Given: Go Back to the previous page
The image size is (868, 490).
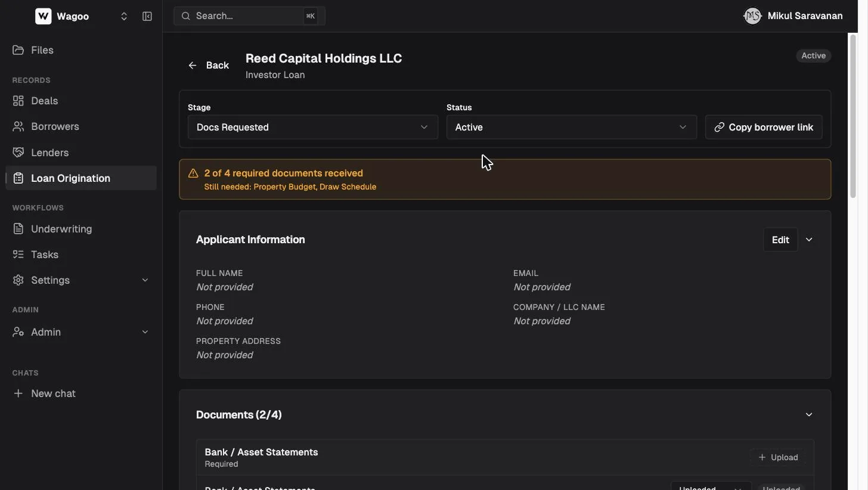Looking at the screenshot, I should point(209,66).
